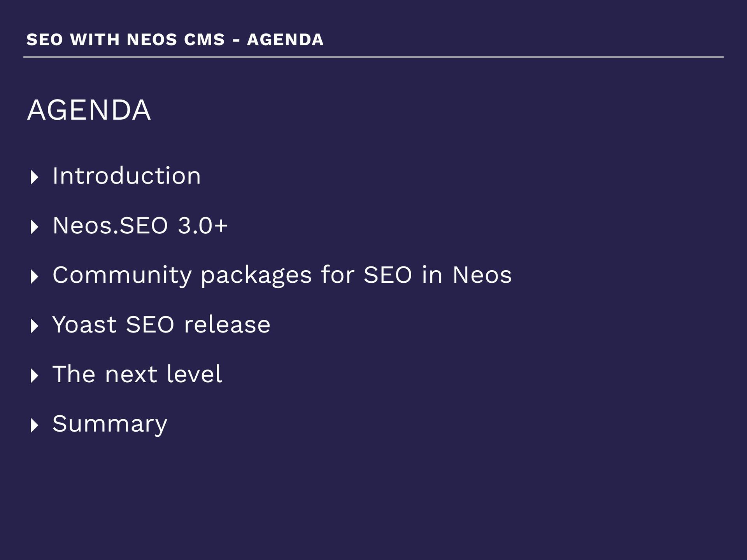The width and height of the screenshot is (747, 560).
Task: Click the word Yoast in the fourth bullet
Action: pyautogui.click(x=84, y=325)
